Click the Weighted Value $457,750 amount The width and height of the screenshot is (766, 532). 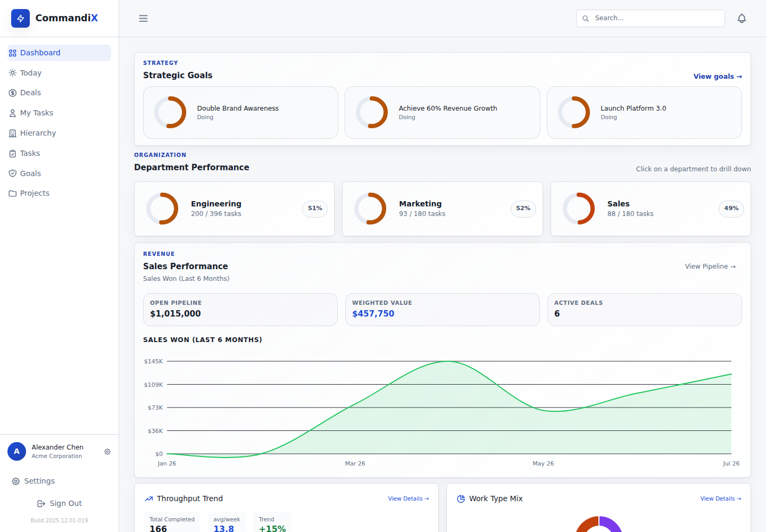373,314
